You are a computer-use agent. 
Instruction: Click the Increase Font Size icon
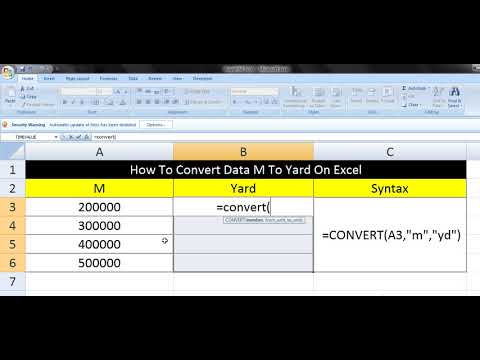(118, 91)
